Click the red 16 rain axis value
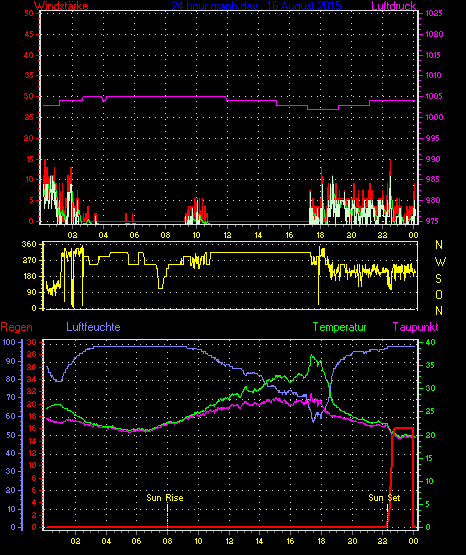The height and width of the screenshot is (555, 466). [32, 428]
